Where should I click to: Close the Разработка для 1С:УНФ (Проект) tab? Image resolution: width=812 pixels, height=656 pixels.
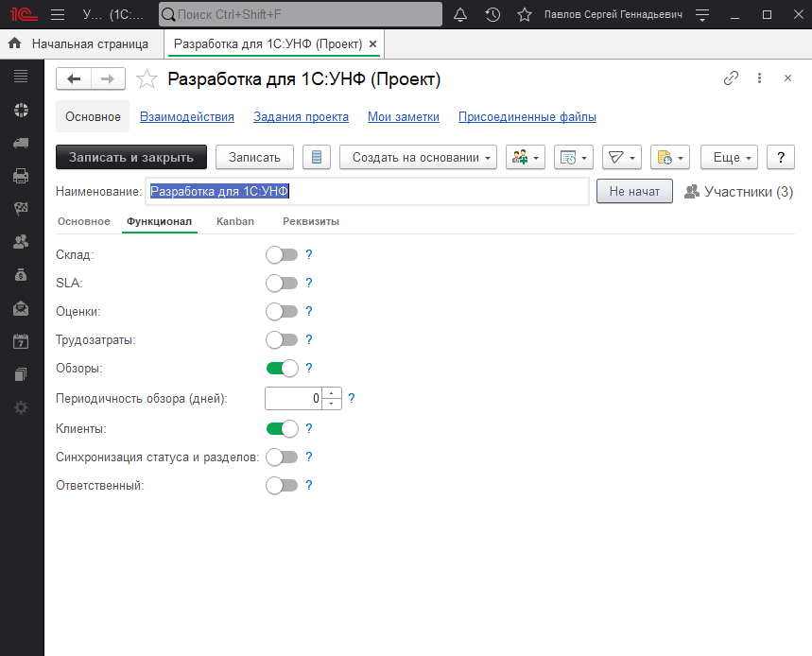(x=372, y=44)
